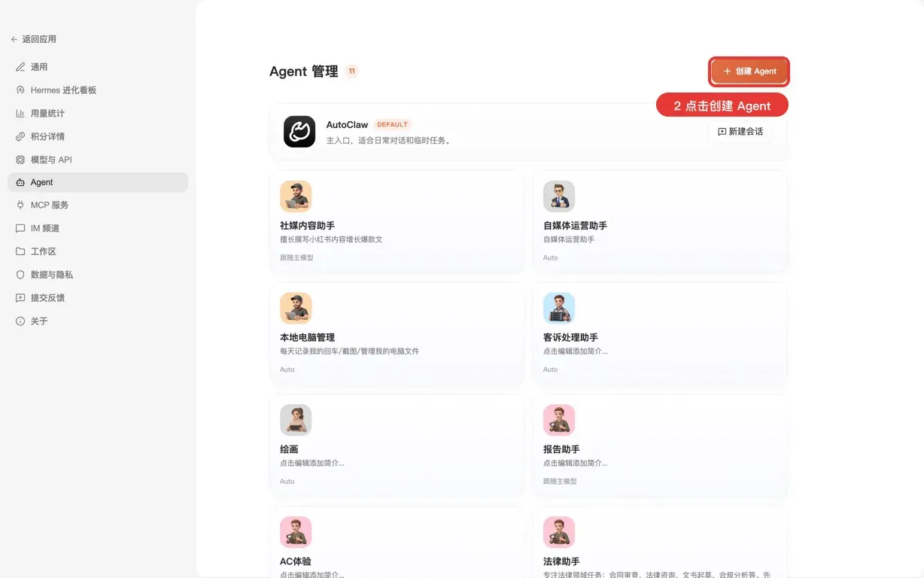Click the robot icon beside Agent
This screenshot has width=924, height=578.
[x=20, y=182]
